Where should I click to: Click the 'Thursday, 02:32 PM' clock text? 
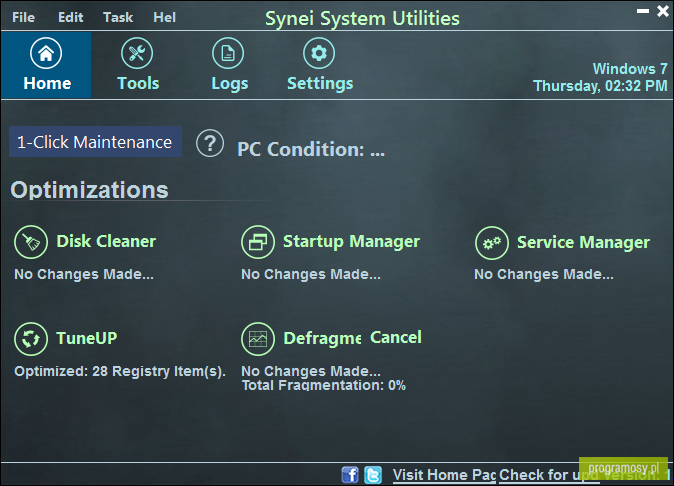[600, 86]
